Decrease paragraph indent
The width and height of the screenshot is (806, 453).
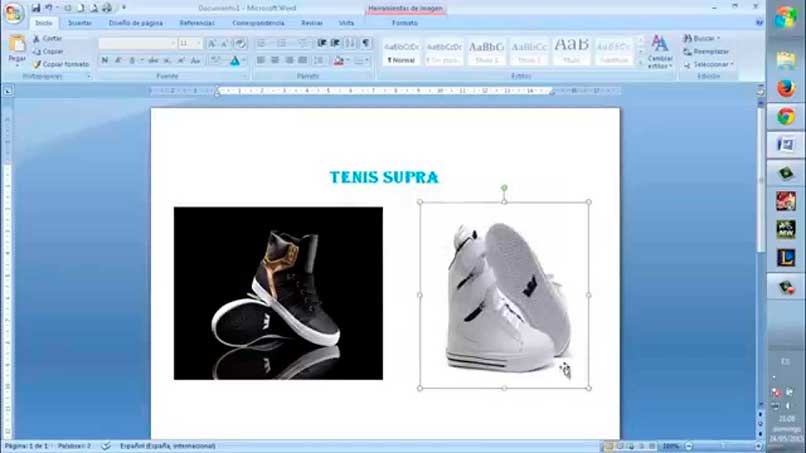coord(322,43)
